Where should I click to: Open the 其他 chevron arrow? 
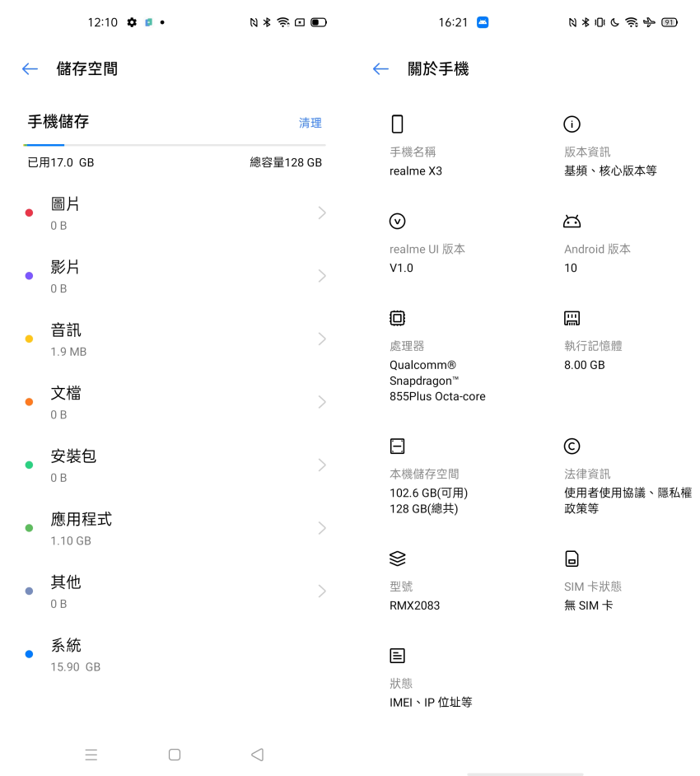tap(322, 591)
